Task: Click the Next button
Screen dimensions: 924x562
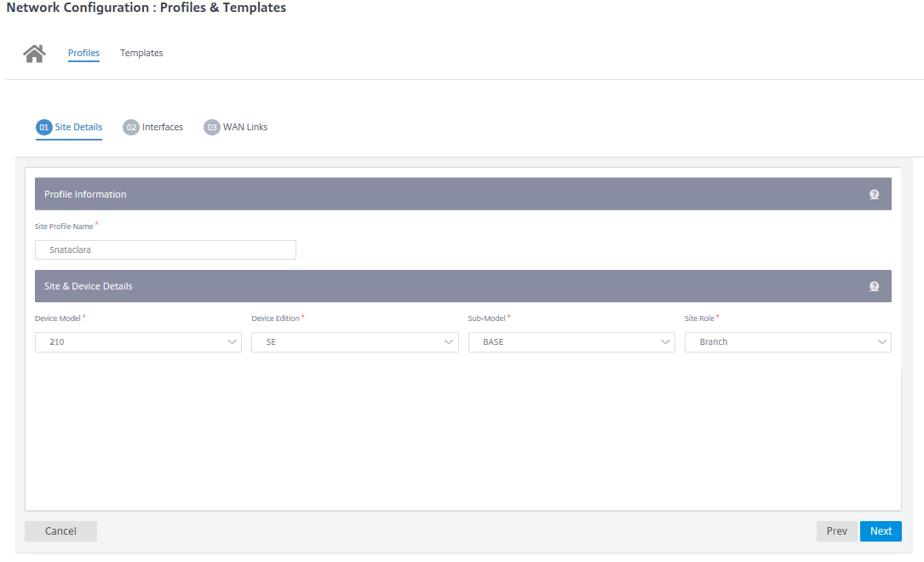Action: [x=881, y=531]
